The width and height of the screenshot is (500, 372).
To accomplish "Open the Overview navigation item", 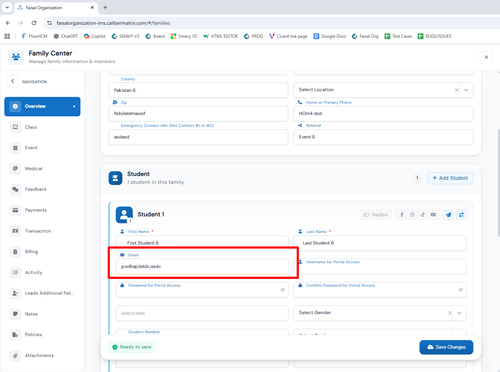I will coord(42,107).
